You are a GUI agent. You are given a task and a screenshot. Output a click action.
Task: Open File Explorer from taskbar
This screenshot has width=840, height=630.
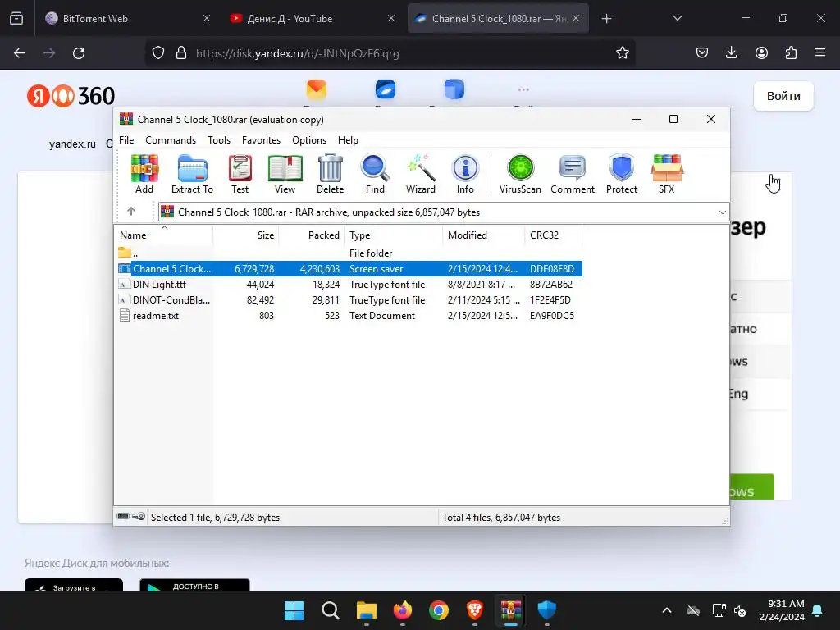coord(367,610)
